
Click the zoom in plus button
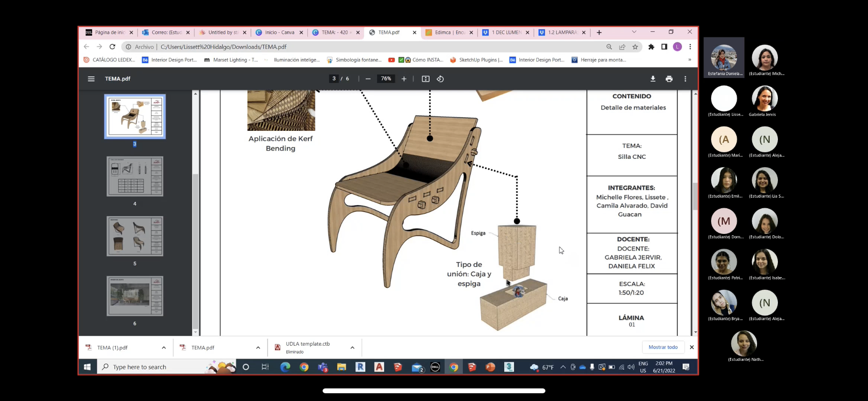tap(404, 79)
